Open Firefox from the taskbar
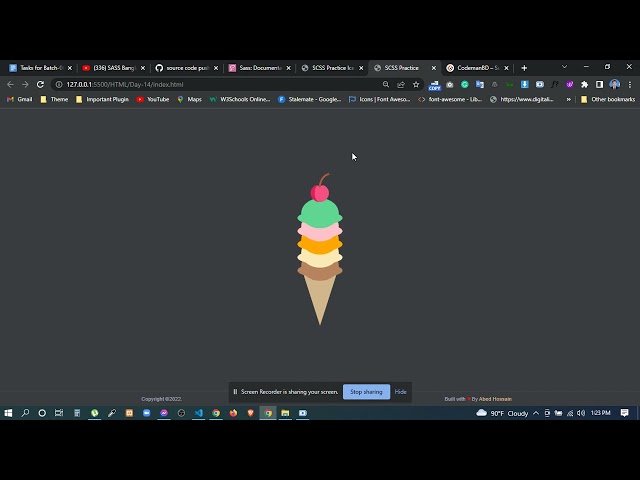 (x=233, y=413)
